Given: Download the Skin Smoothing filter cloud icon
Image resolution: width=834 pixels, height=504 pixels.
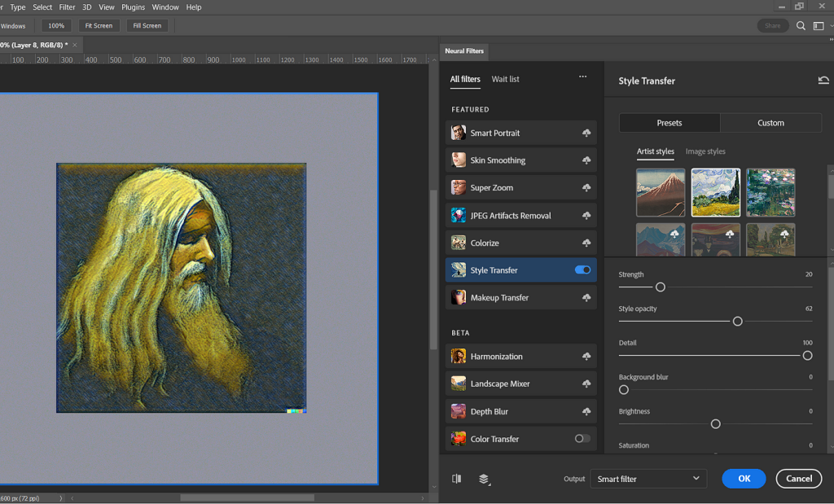Looking at the screenshot, I should [586, 160].
